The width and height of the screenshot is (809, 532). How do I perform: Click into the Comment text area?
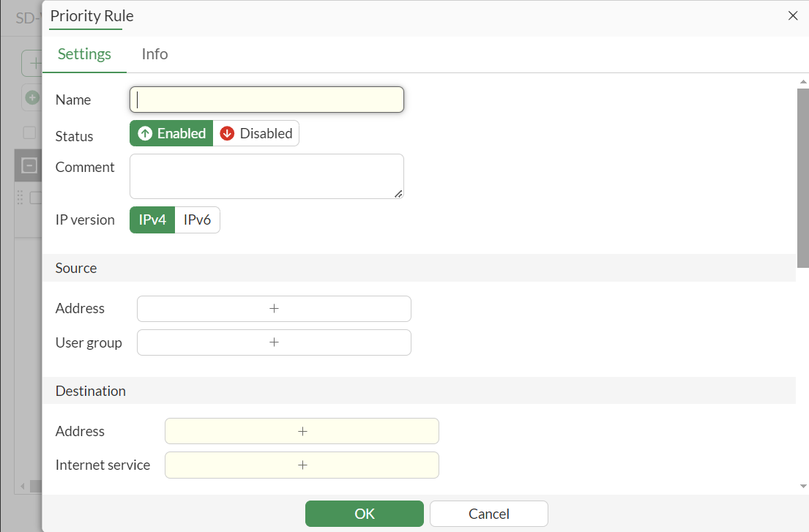click(266, 176)
